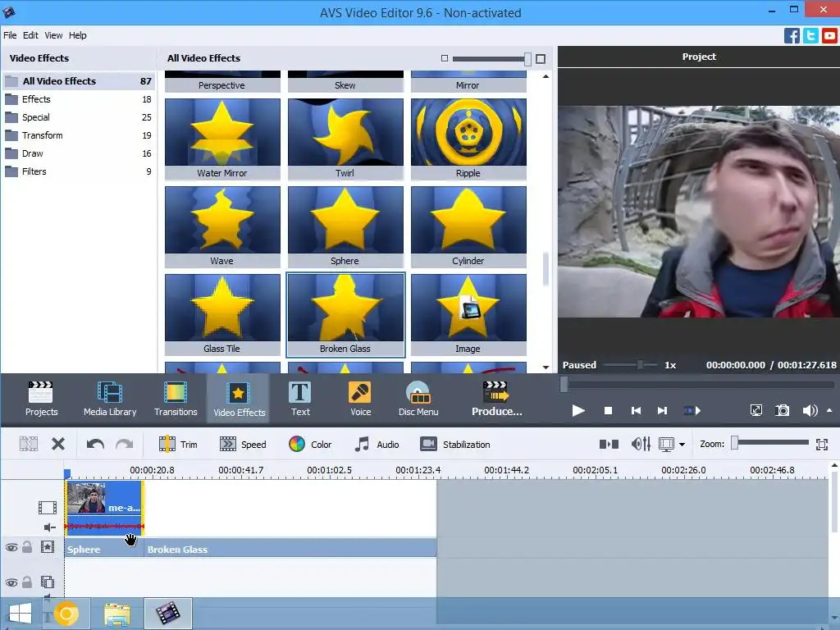This screenshot has width=840, height=630.
Task: Select the Special category folder
Action: coord(78,117)
